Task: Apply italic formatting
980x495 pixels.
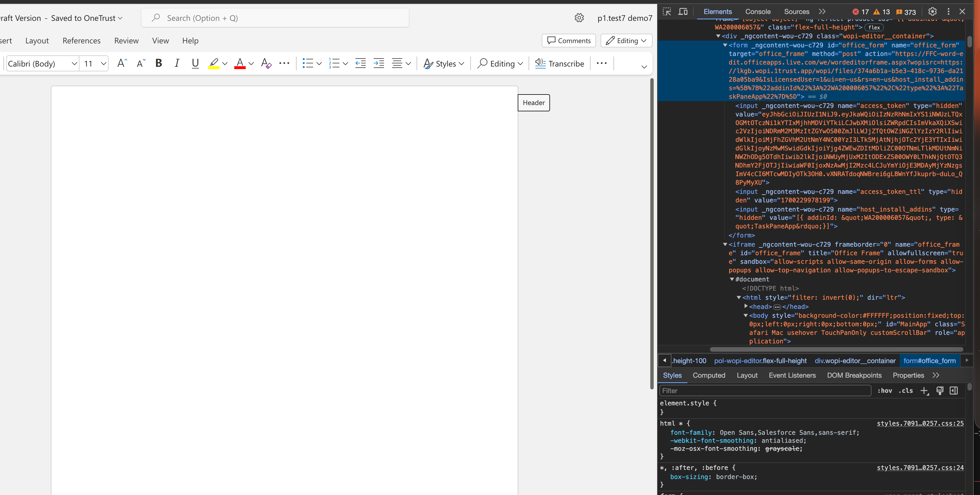Action: point(177,63)
